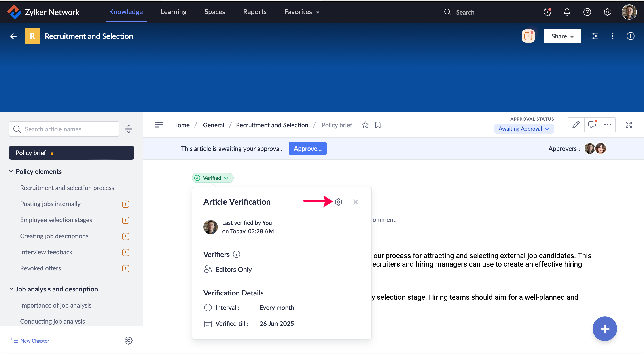
Task: Toggle favorite star for Policy brief
Action: point(365,125)
